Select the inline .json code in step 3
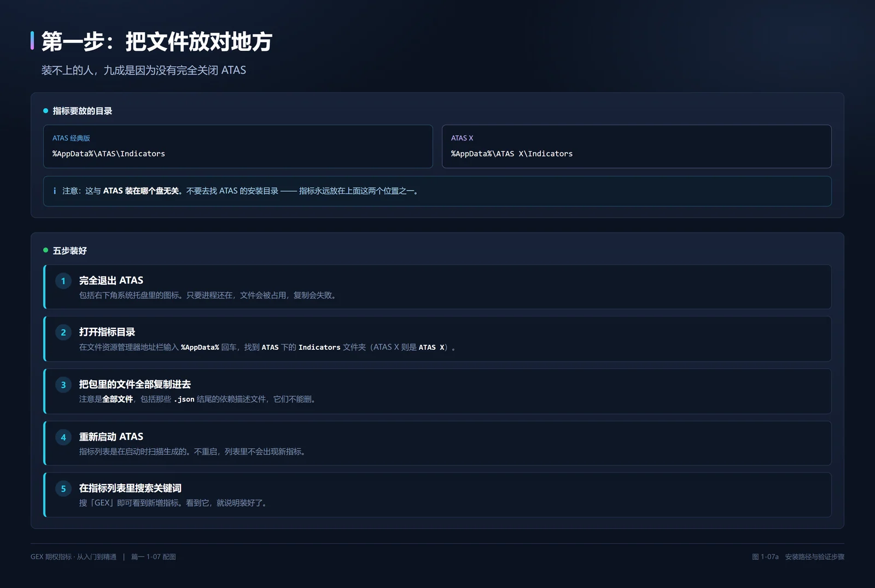The image size is (875, 588). [x=184, y=399]
